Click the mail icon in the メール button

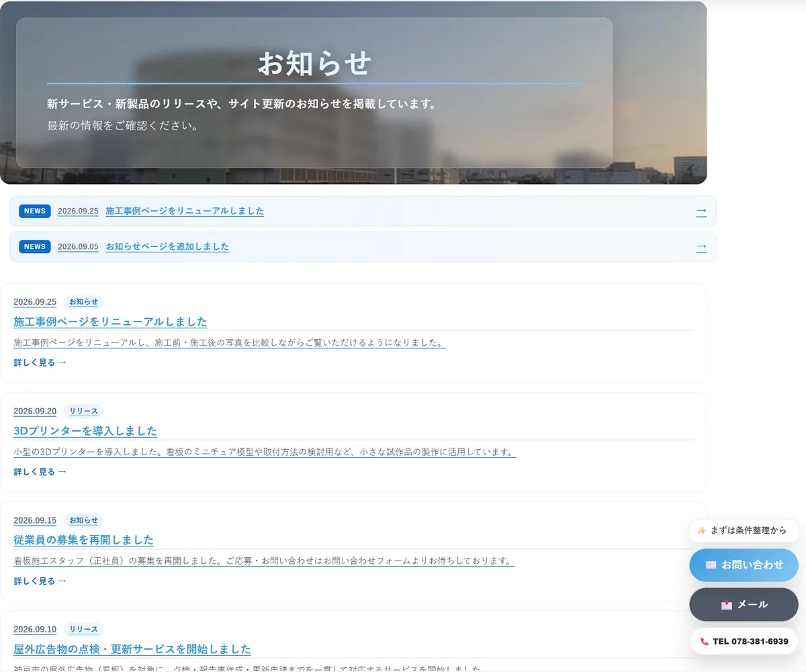[x=727, y=605]
